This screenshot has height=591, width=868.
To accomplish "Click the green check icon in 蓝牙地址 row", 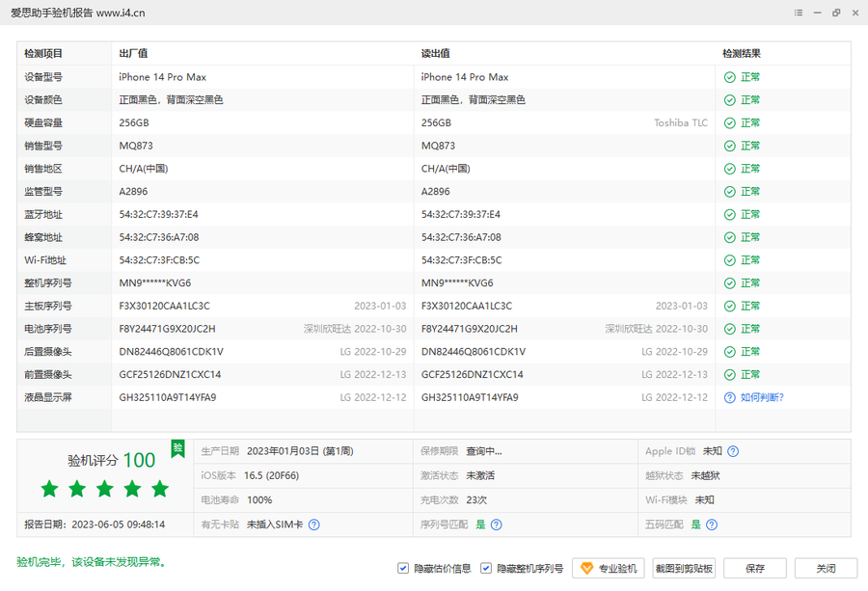I will (730, 215).
